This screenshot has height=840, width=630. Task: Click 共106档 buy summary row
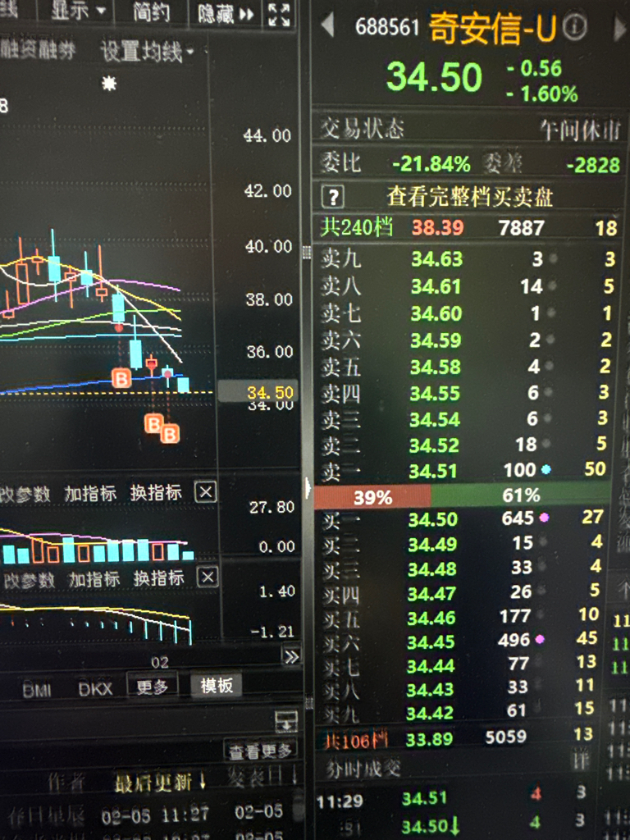coord(459,738)
